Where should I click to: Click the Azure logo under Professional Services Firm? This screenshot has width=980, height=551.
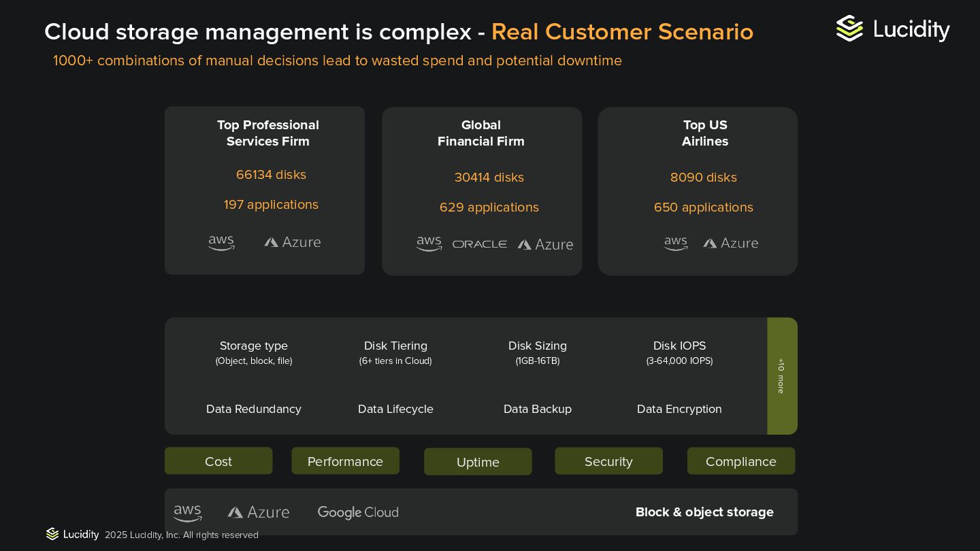pos(293,242)
